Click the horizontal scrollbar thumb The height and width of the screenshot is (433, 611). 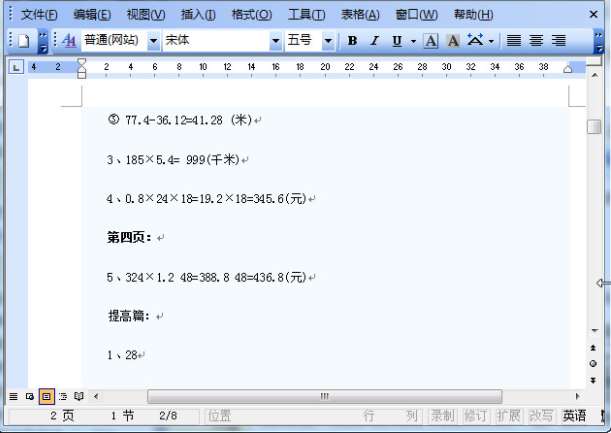click(x=325, y=396)
